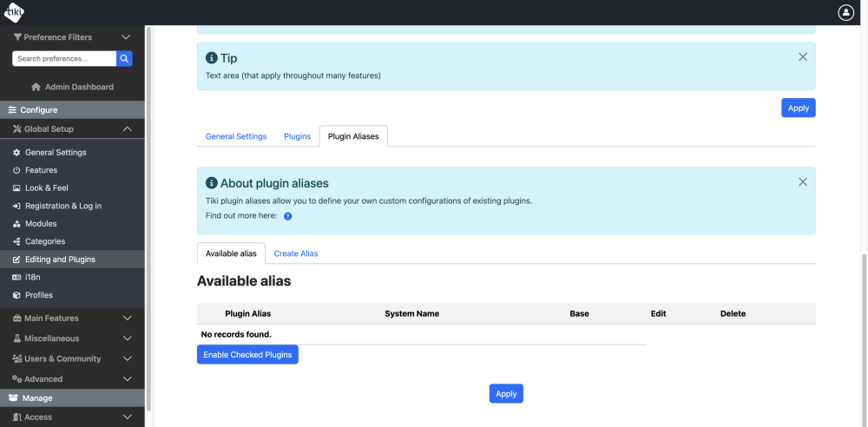Screen dimensions: 868x427
Task: Click the bottom Apply button
Action: click(x=506, y=394)
